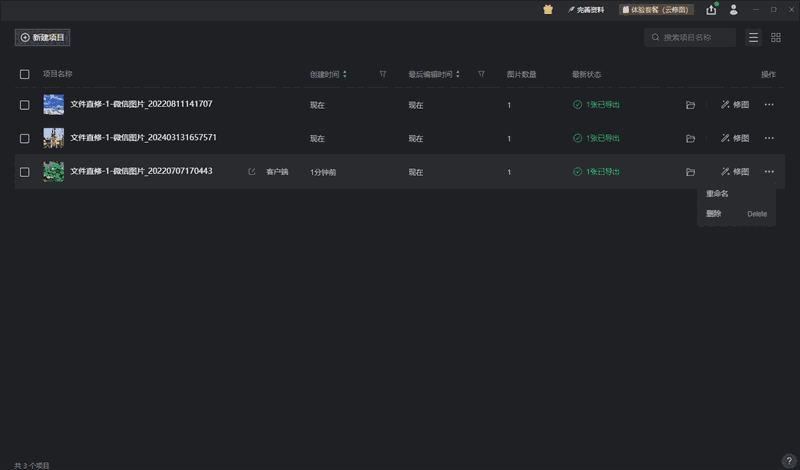Choose 删除 in the context menu
This screenshot has height=470, width=800.
click(x=714, y=213)
